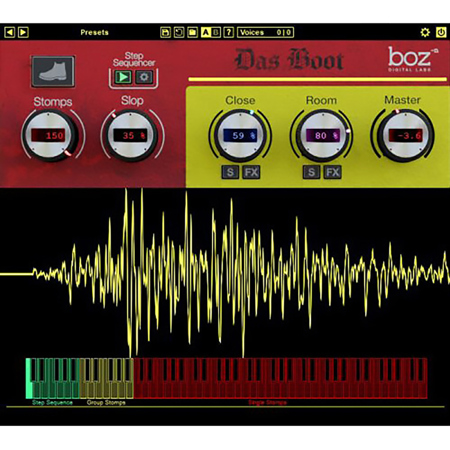450x450 pixels.
Task: Click the Slop value display 35 %
Action: (x=130, y=136)
